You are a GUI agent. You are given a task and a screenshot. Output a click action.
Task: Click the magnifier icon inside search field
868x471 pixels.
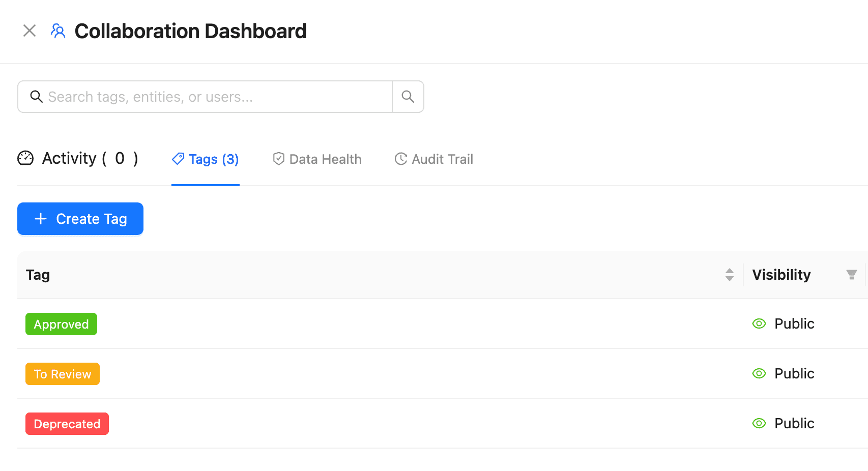click(x=36, y=97)
